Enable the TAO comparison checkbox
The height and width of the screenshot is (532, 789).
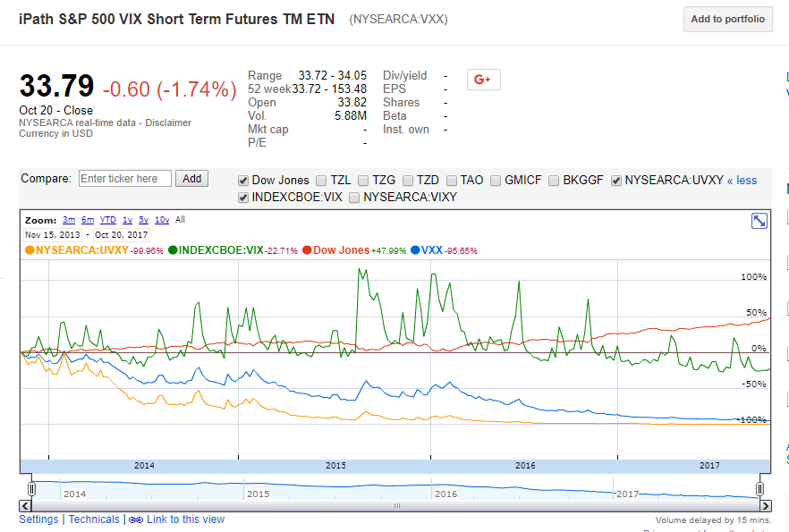point(452,181)
